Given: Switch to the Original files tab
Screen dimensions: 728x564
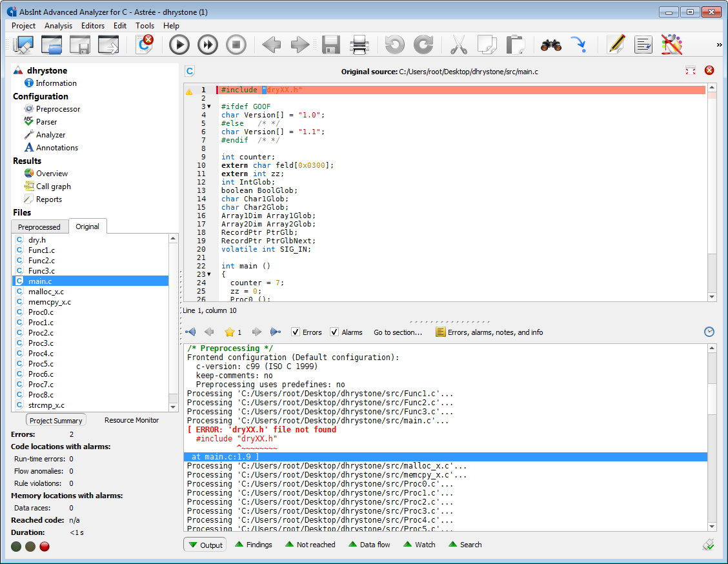Looking at the screenshot, I should (87, 227).
